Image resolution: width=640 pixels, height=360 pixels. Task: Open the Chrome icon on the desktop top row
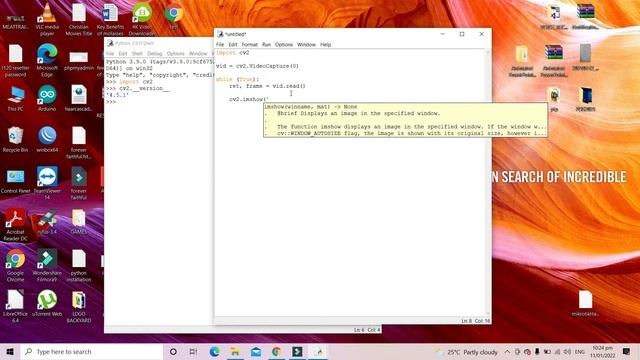pos(174,16)
